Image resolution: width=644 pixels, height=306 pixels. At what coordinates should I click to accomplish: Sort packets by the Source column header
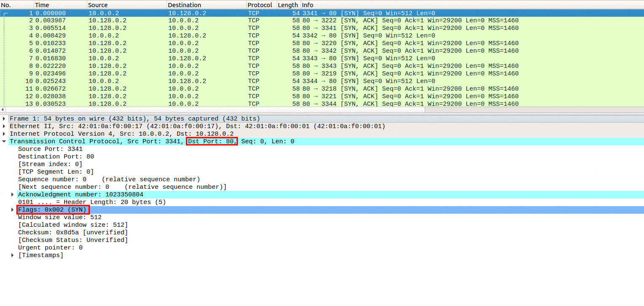click(127, 5)
